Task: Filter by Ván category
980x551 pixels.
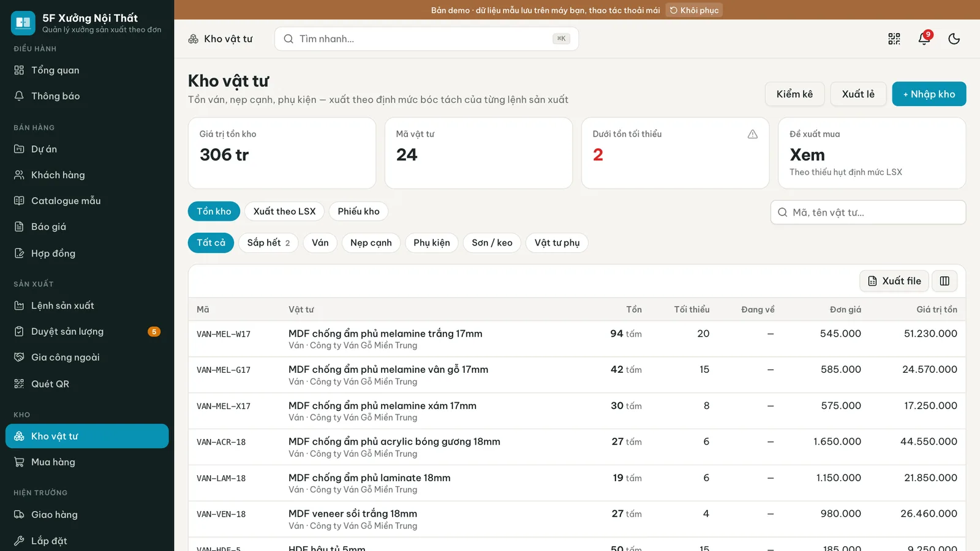Action: (320, 242)
